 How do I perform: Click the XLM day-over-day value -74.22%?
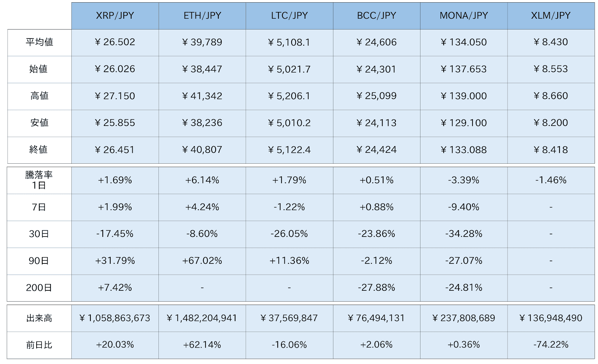551,345
